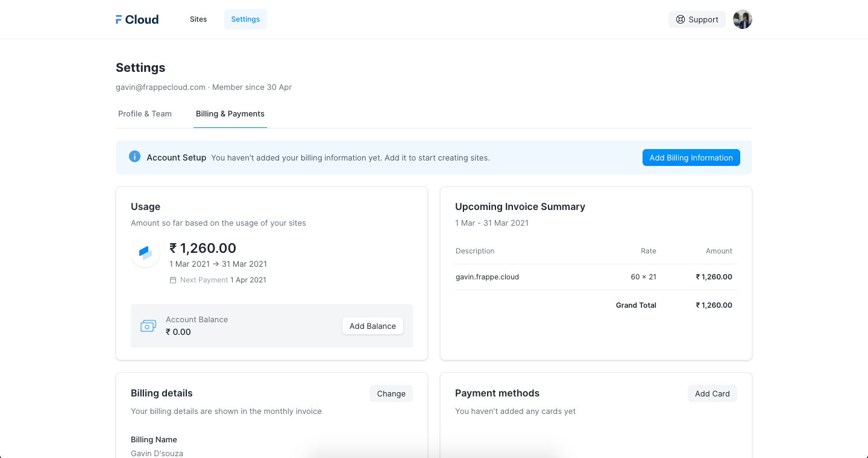Switch to the Profile & Team tab

(x=145, y=113)
